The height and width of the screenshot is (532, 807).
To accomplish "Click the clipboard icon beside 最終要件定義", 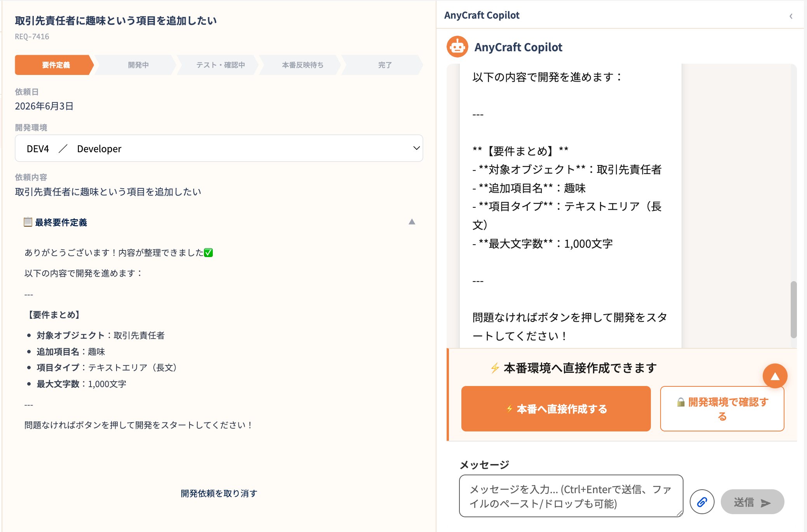I will (x=28, y=222).
